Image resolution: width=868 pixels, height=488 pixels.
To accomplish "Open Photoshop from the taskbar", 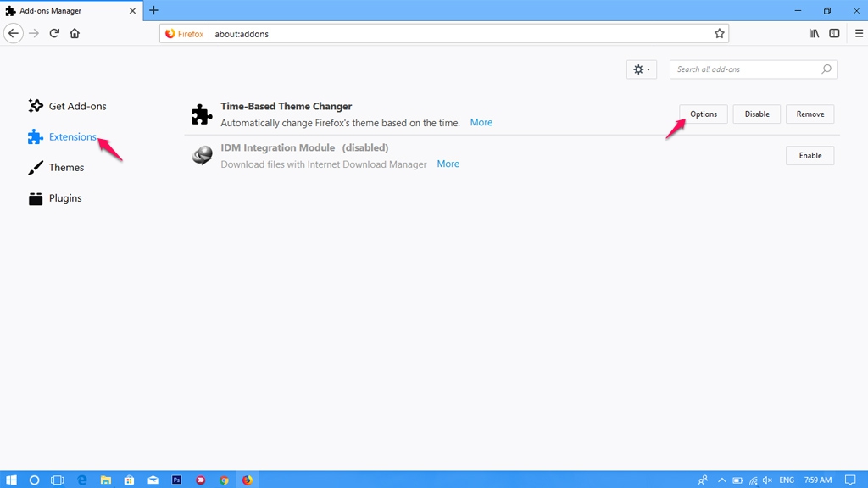I will click(176, 480).
